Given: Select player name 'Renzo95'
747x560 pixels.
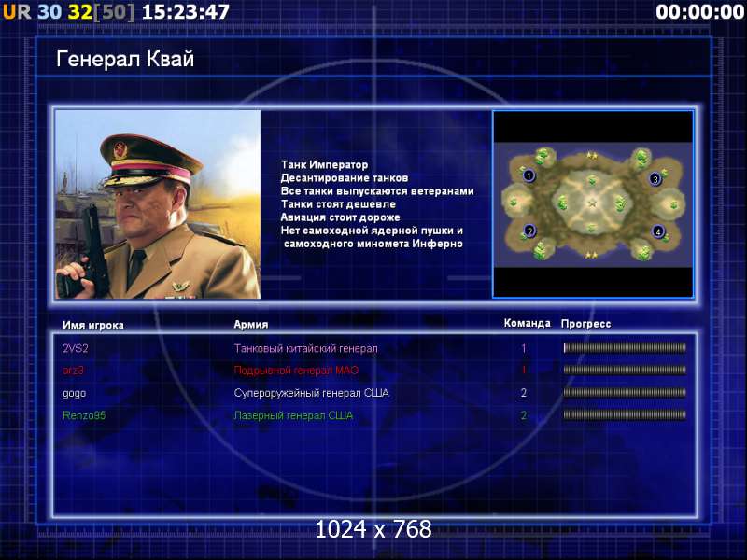Looking at the screenshot, I should pyautogui.click(x=84, y=415).
